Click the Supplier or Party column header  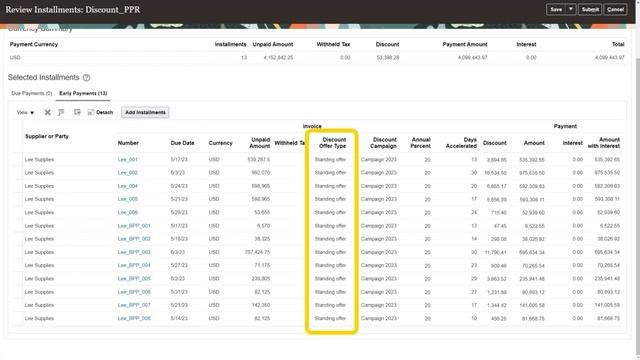pos(47,136)
